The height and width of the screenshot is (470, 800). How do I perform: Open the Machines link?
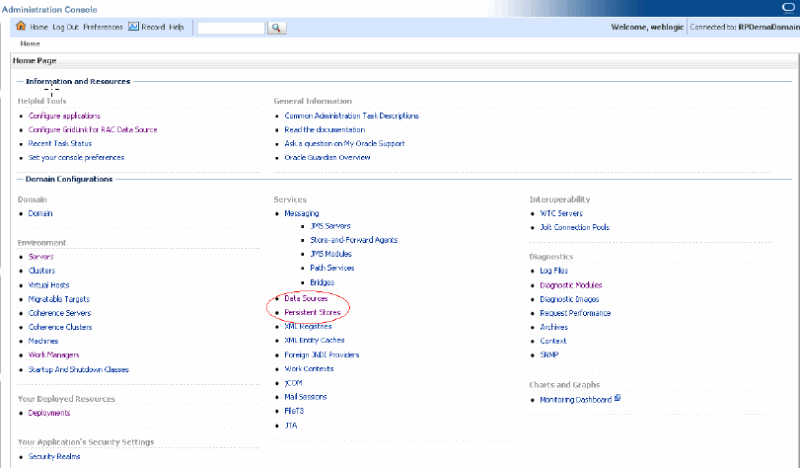pos(43,341)
